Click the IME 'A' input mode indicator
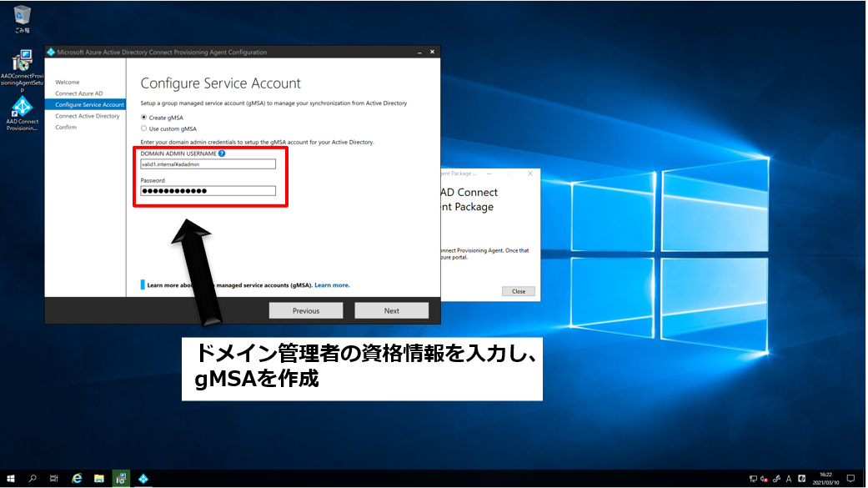 coord(789,479)
